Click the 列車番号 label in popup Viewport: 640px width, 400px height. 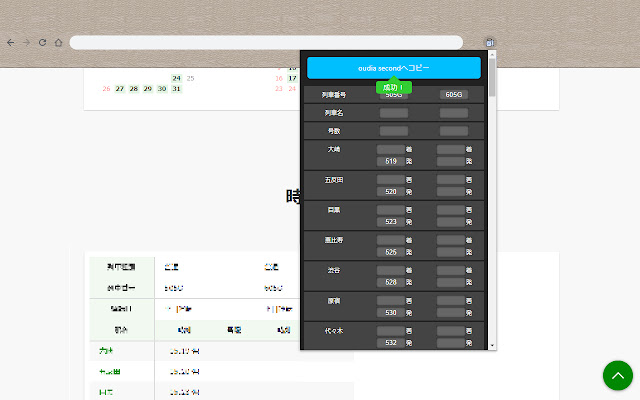[334, 95]
